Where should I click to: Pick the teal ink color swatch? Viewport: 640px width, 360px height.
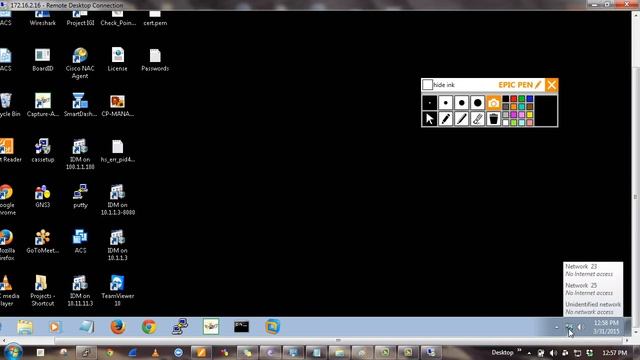521,107
